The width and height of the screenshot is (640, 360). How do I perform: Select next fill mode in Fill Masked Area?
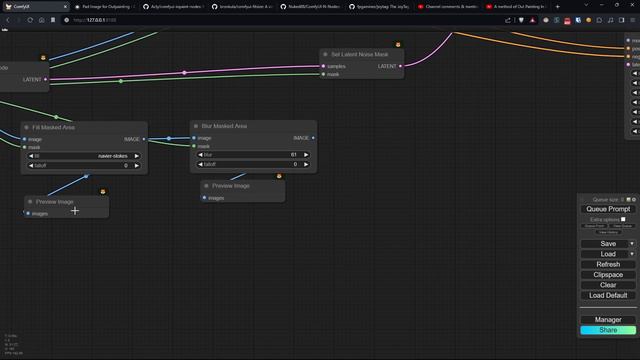tap(137, 156)
